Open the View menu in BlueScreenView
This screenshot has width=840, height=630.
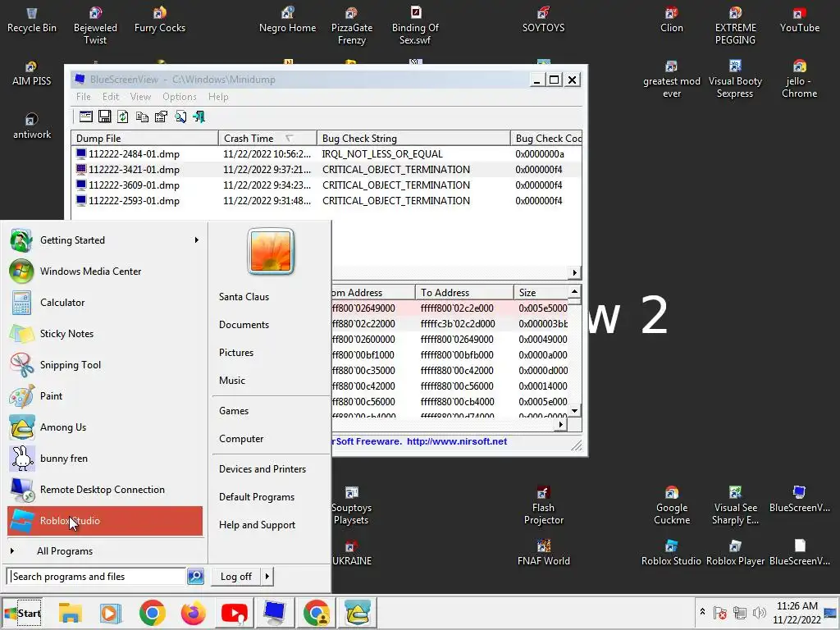[140, 97]
